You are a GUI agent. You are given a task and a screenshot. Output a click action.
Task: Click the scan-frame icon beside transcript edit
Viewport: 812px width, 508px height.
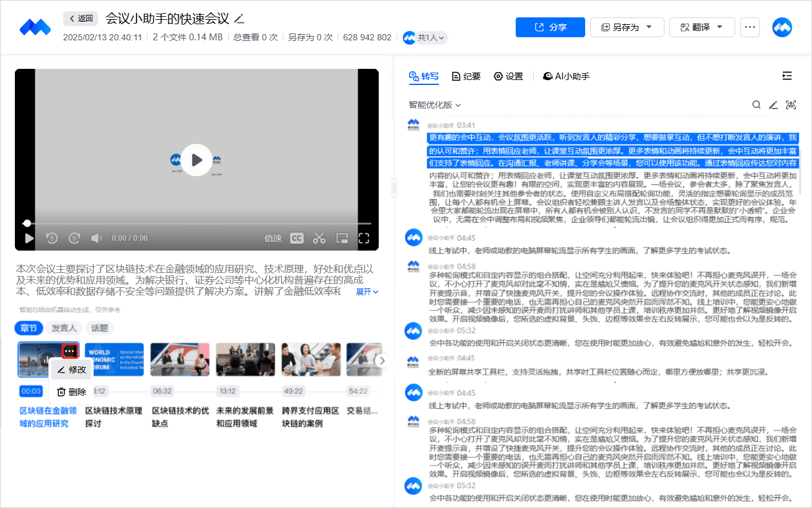click(790, 105)
